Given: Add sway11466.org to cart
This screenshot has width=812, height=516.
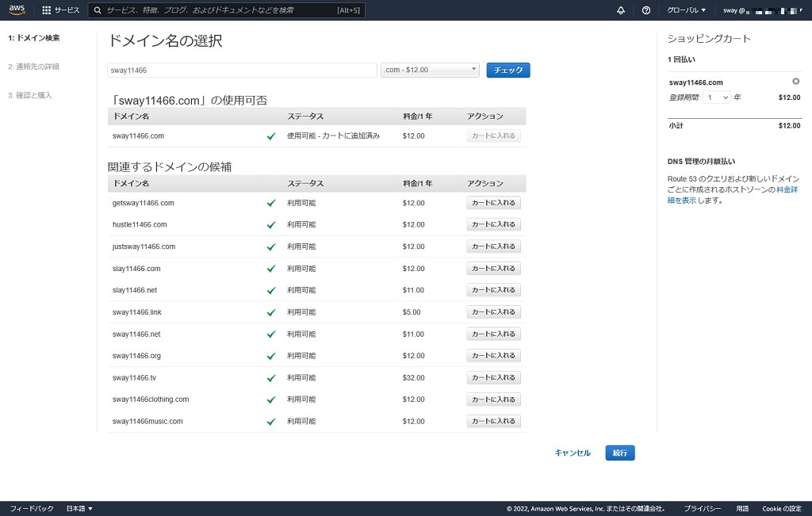Looking at the screenshot, I should click(x=493, y=356).
